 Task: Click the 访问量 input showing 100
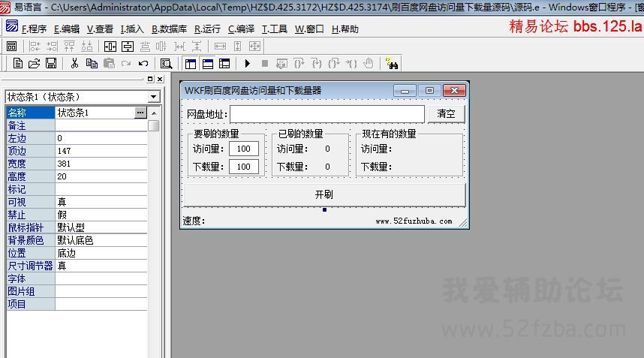[x=243, y=149]
